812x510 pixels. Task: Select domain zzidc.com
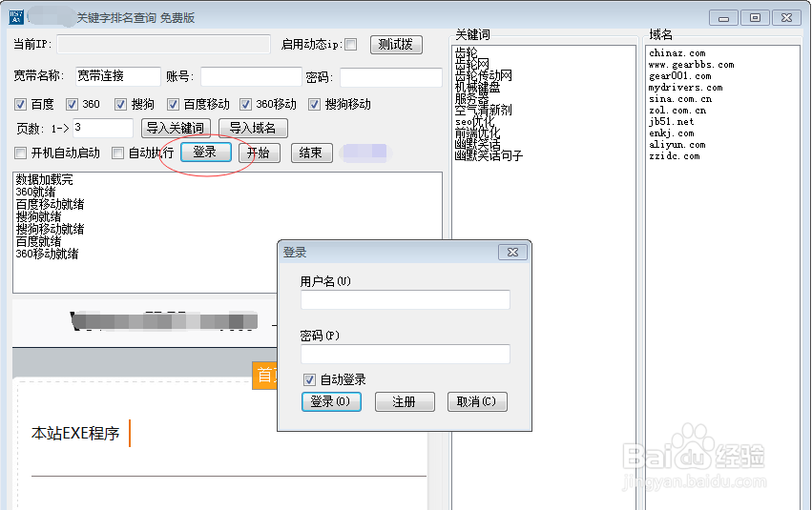tap(675, 155)
